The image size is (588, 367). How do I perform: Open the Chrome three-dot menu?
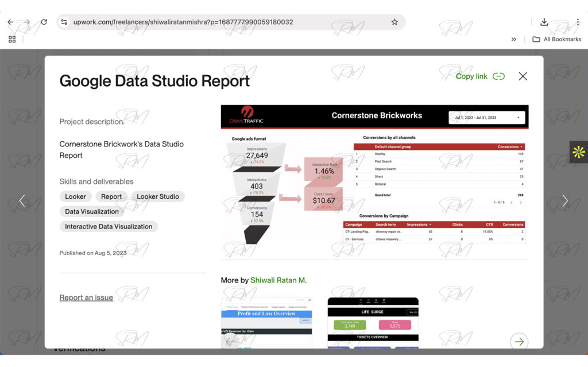coord(578,22)
